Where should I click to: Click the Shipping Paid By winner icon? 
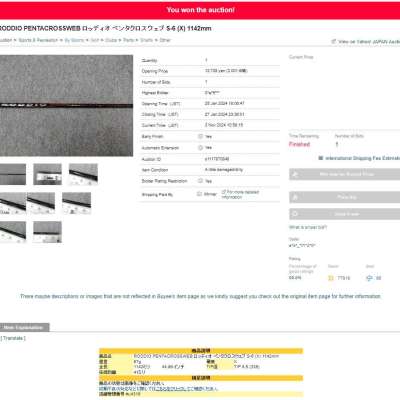pos(199,194)
